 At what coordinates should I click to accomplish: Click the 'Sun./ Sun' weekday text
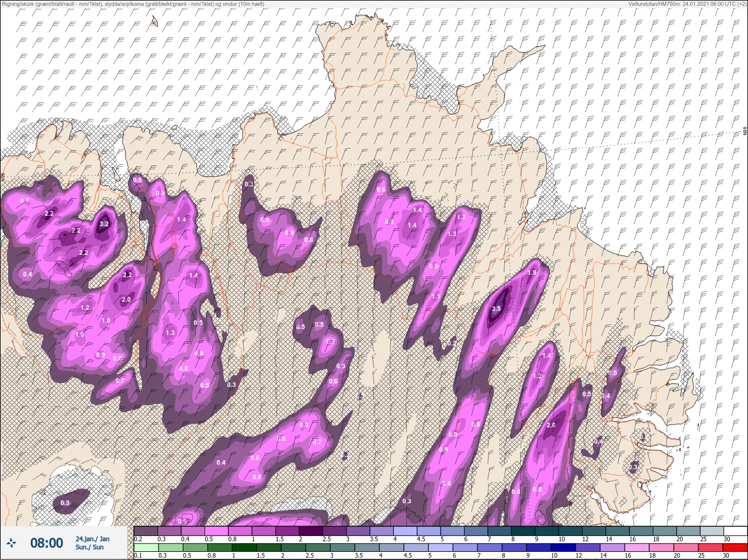pos(89,547)
